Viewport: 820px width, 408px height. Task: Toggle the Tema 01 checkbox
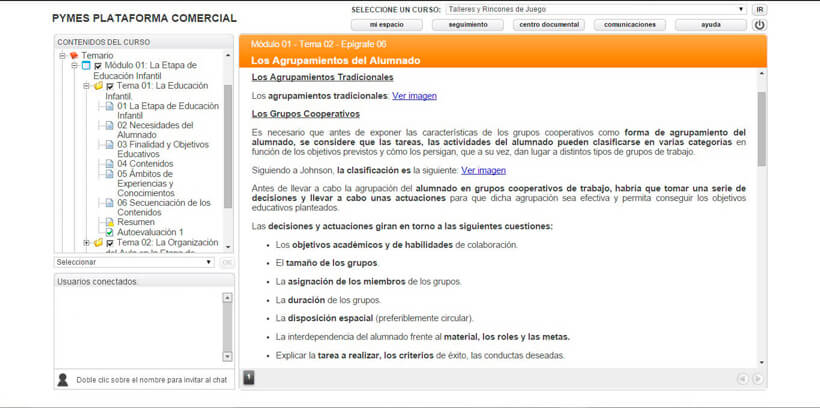coord(110,86)
